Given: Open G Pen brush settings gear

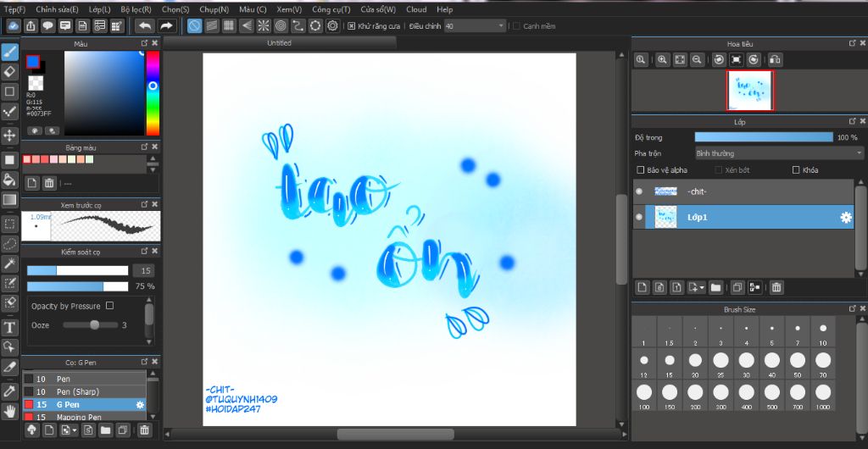Looking at the screenshot, I should (140, 405).
